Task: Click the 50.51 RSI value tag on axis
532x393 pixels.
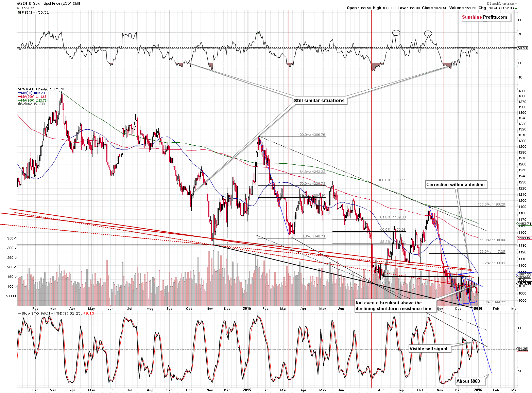Action: point(522,48)
